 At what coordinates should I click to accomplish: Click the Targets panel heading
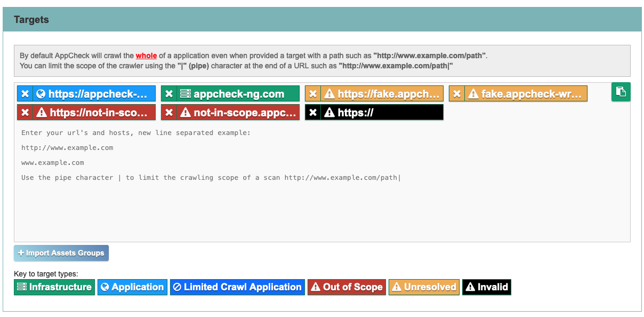(31, 20)
